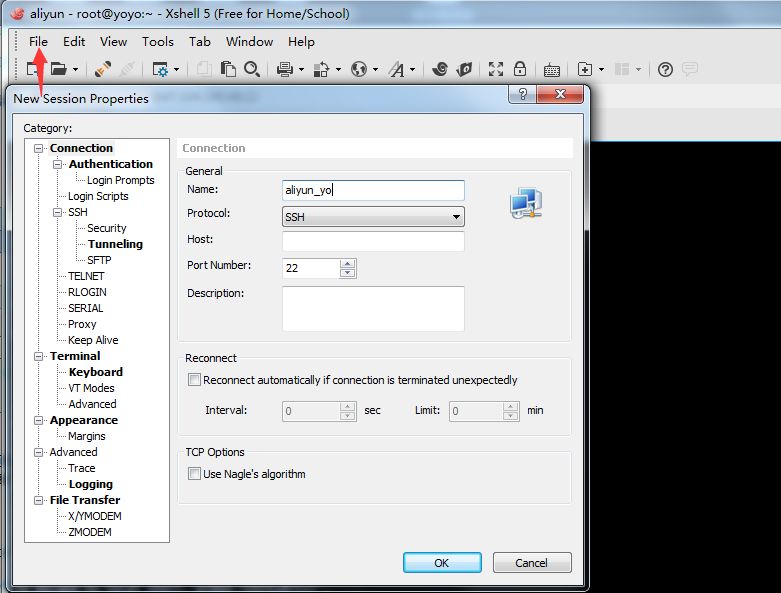Click the OK button

[x=442, y=563]
